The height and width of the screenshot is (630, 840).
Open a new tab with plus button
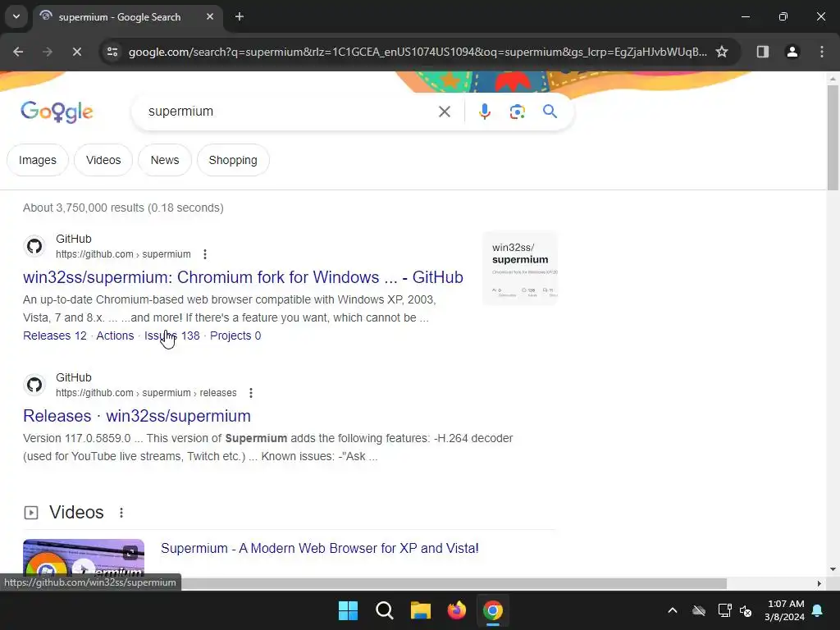(x=240, y=16)
